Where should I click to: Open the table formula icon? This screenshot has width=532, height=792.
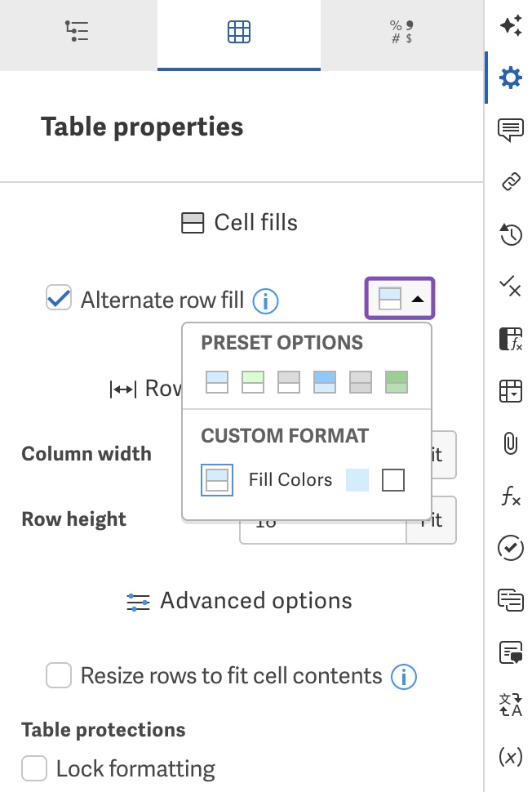(x=510, y=339)
